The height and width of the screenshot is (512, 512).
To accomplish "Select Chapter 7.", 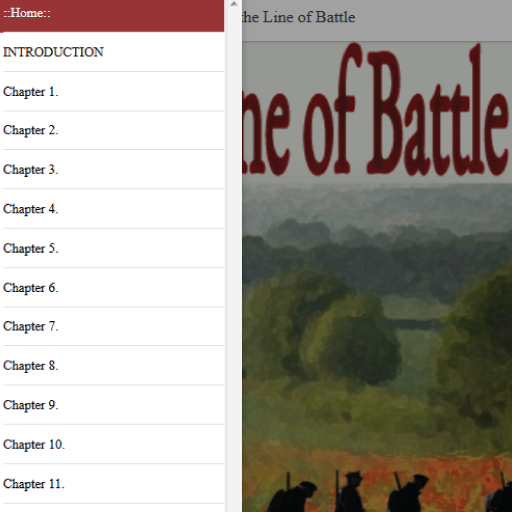I will 113,326.
